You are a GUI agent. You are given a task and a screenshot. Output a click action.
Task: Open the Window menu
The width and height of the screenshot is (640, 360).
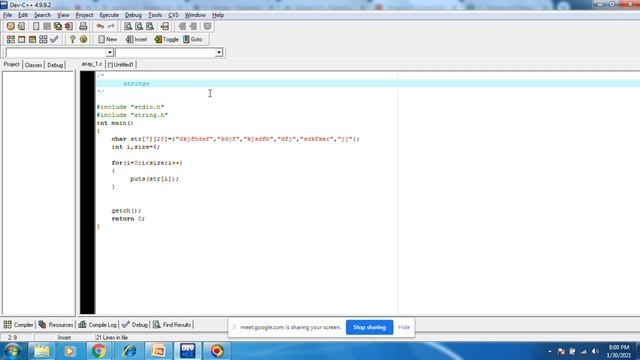click(x=195, y=15)
